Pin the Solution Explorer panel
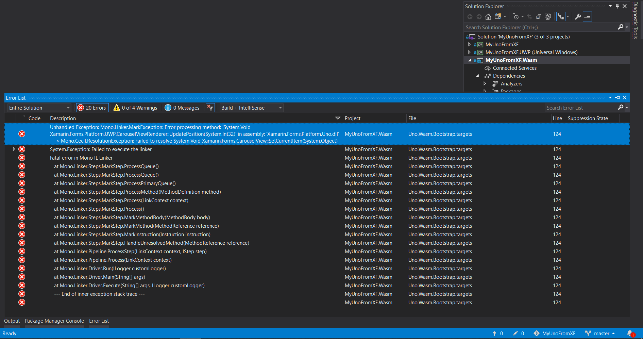This screenshot has height=339, width=644. [x=617, y=6]
